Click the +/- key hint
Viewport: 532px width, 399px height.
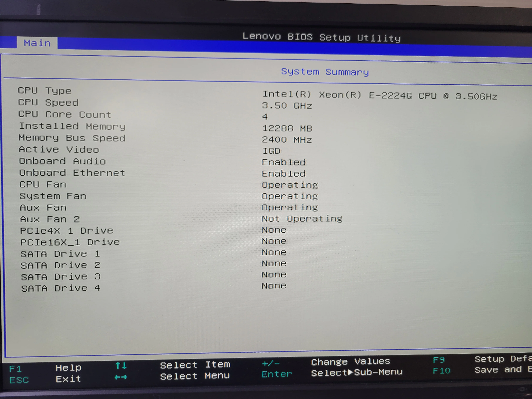[271, 363]
